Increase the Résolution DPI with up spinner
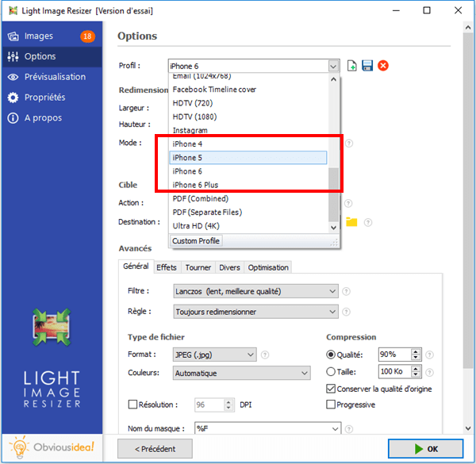The width and height of the screenshot is (476, 464). [228, 402]
